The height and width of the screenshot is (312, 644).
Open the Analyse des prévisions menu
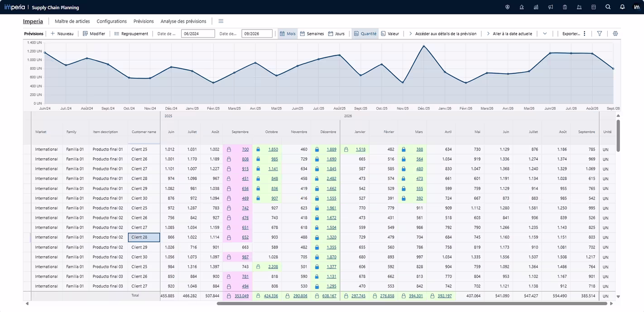183,21
